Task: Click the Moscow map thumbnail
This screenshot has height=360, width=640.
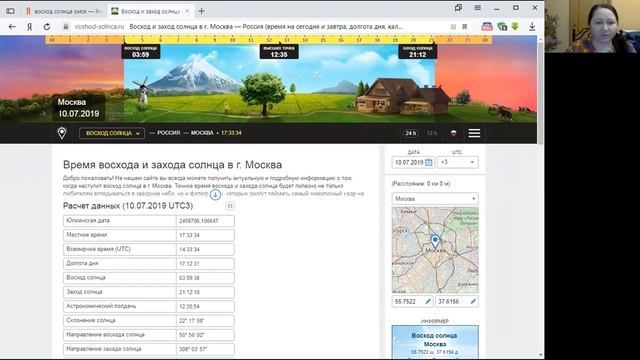Action: 435,250
